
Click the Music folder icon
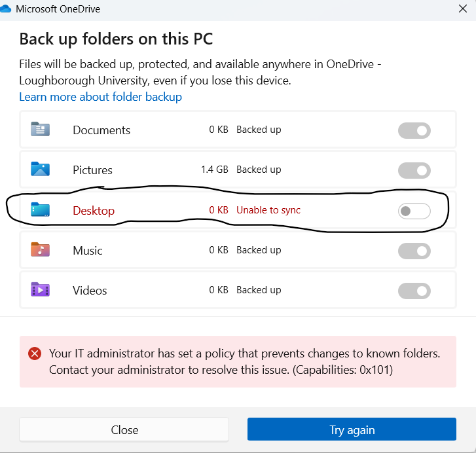click(41, 250)
